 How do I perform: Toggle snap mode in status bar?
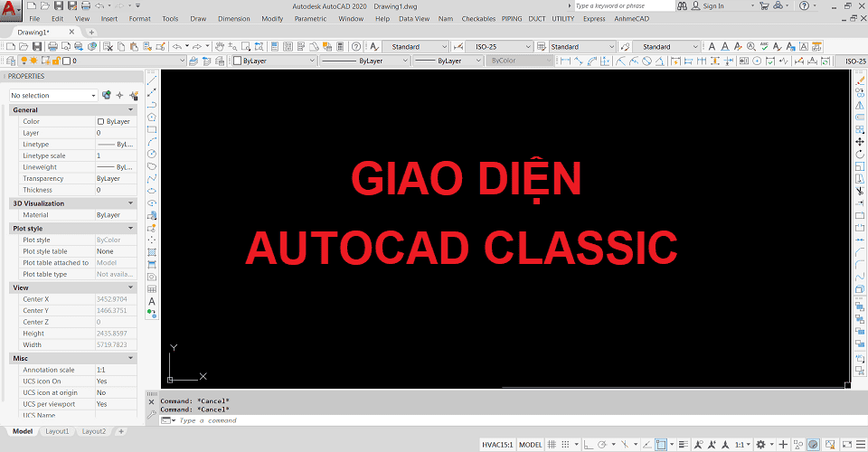pos(565,444)
